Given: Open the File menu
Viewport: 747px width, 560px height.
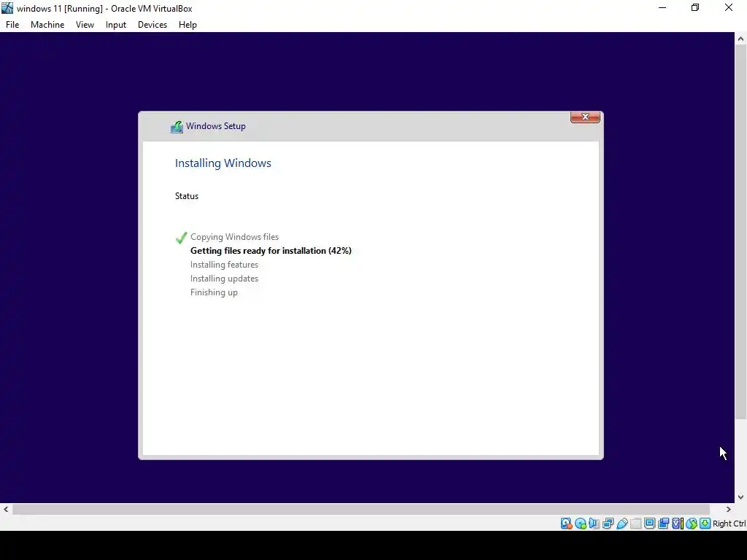Looking at the screenshot, I should 12,25.
